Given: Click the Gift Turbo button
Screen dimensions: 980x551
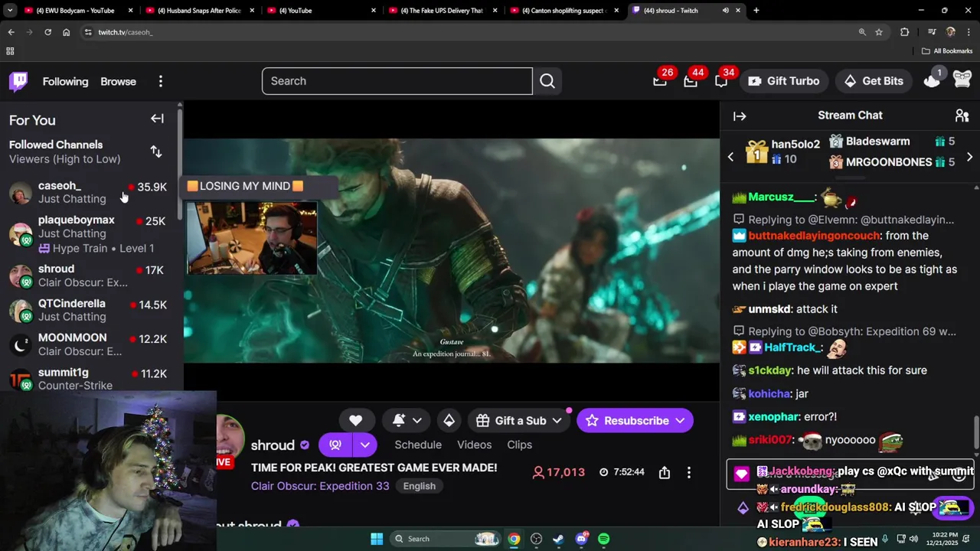Looking at the screenshot, I should [x=783, y=81].
